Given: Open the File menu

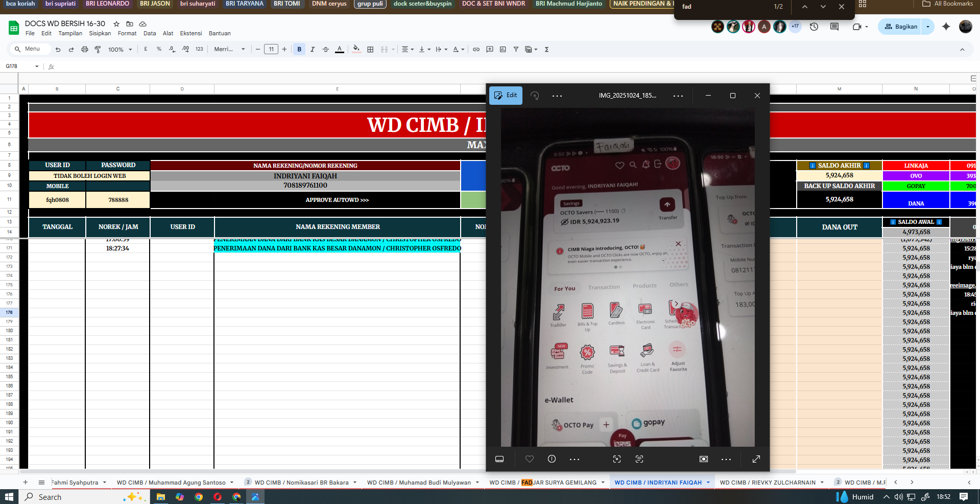Looking at the screenshot, I should click(30, 33).
